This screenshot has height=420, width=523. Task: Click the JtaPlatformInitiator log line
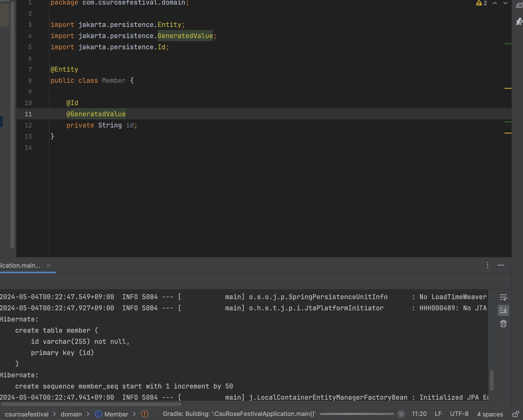(x=243, y=308)
